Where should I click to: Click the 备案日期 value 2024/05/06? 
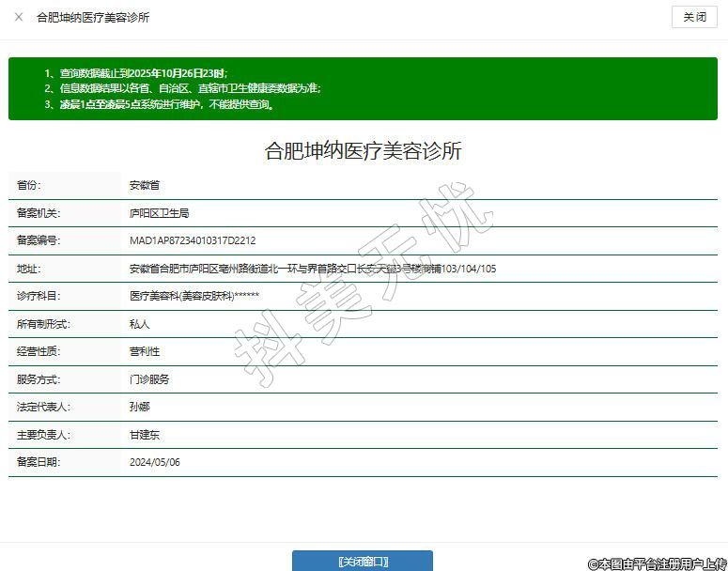click(x=155, y=462)
